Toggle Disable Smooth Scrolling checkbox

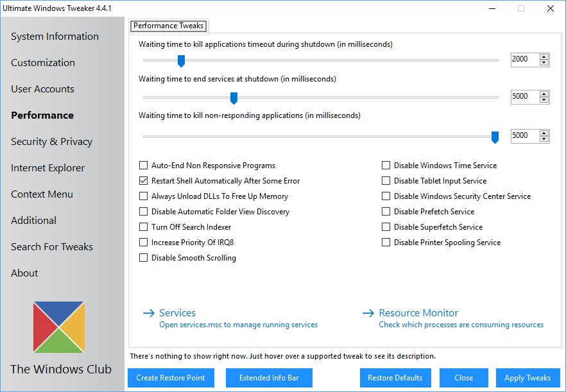pyautogui.click(x=143, y=258)
